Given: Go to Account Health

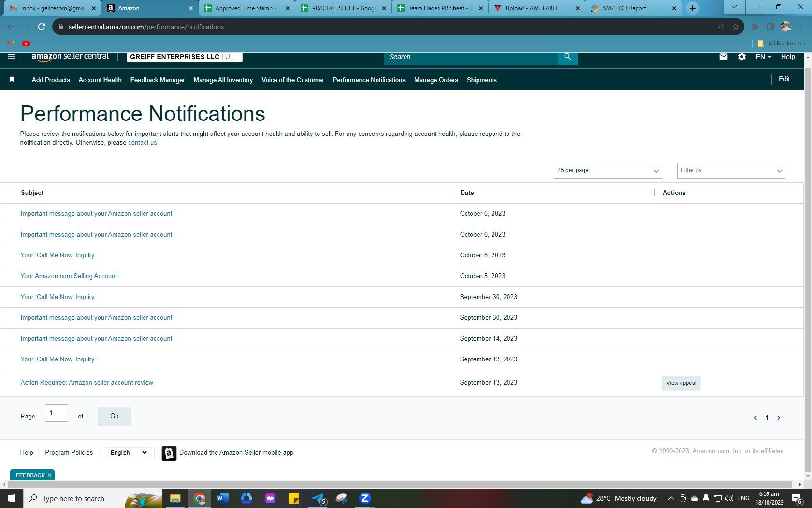Looking at the screenshot, I should [100, 80].
